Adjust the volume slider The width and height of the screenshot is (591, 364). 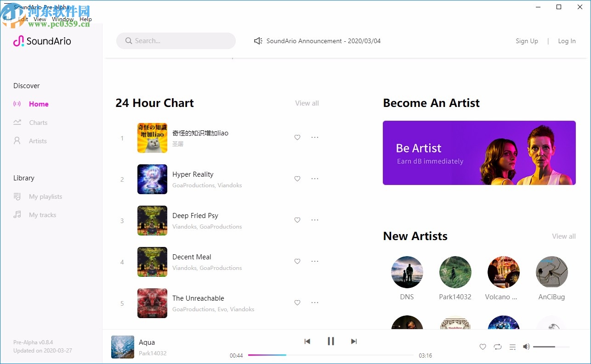(551, 347)
